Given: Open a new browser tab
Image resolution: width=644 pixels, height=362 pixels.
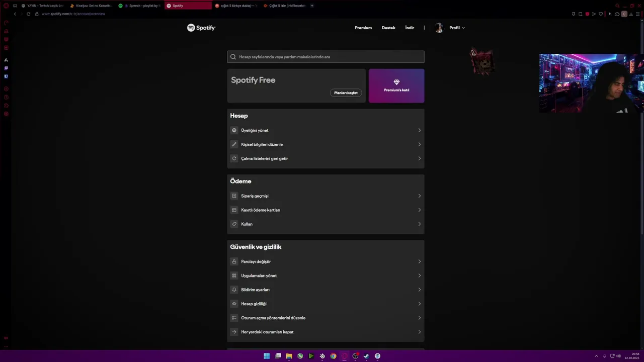Looking at the screenshot, I should pyautogui.click(x=312, y=6).
